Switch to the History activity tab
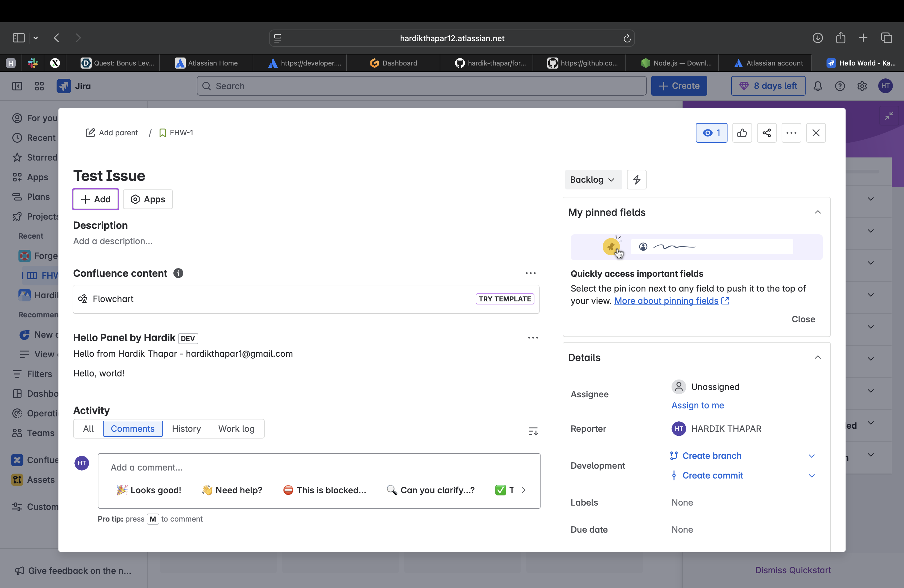Screen dimensions: 904x588 coord(186,429)
